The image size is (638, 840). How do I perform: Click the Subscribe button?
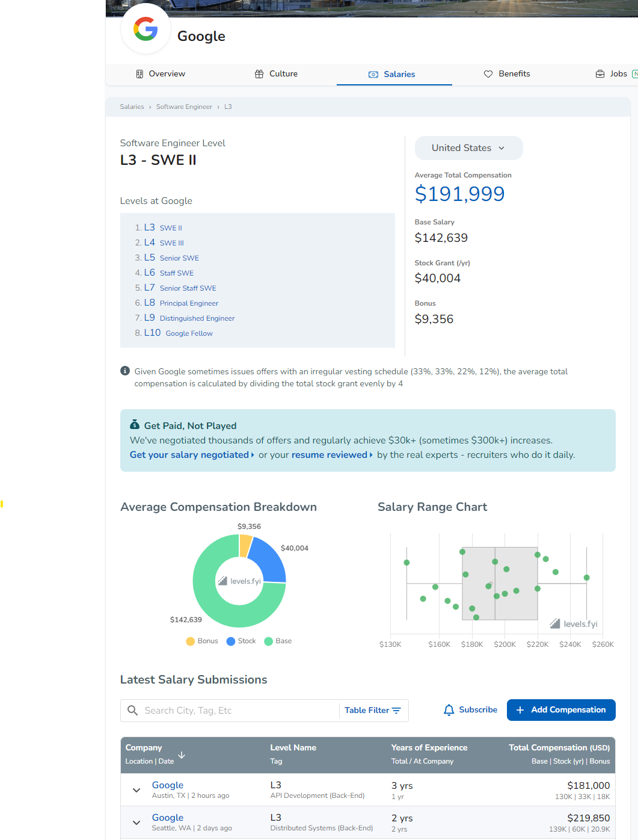click(x=471, y=710)
